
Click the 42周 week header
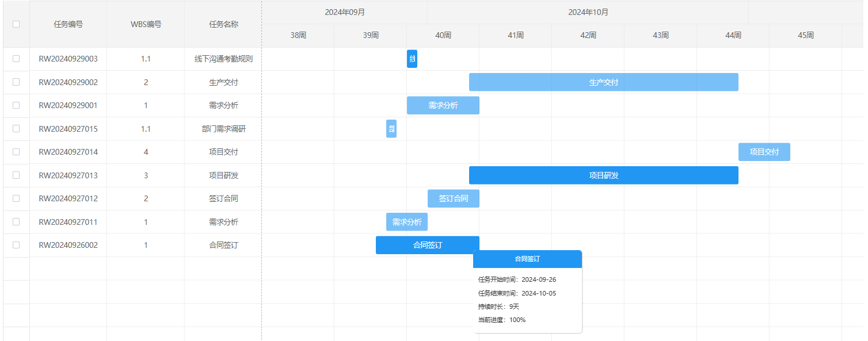(588, 35)
